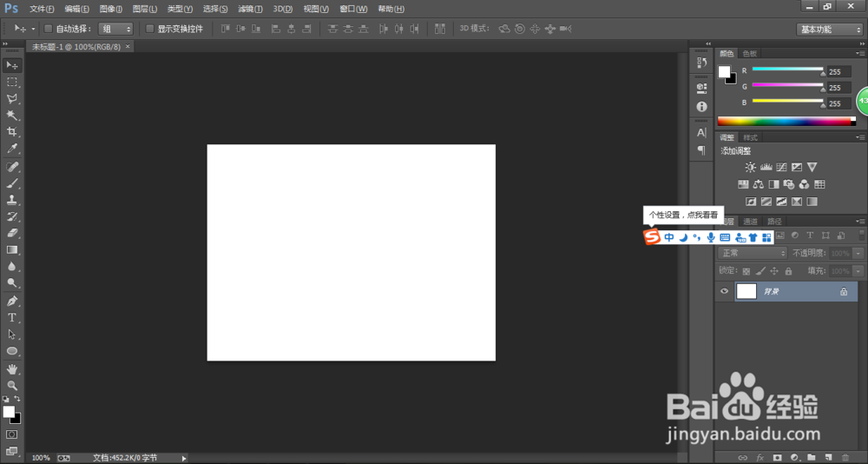Viewport: 868px width, 464px height.
Task: Add a Color Balance adjustment
Action: (759, 184)
